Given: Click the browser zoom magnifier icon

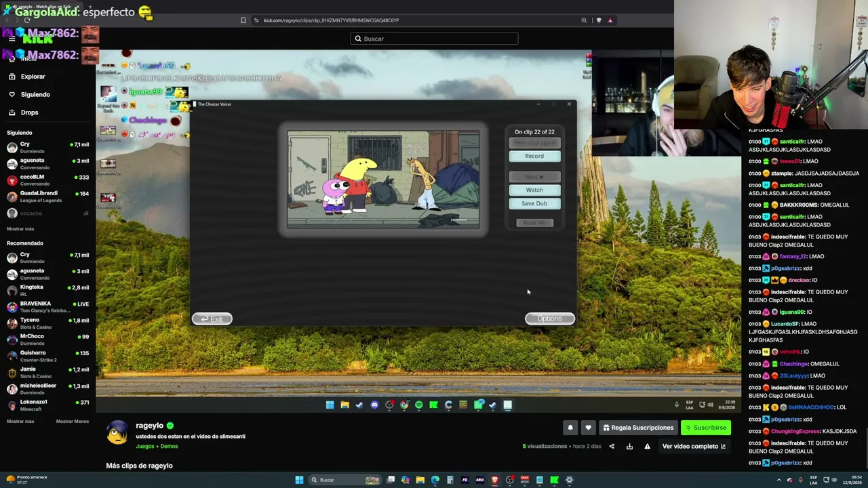Looking at the screenshot, I should click(x=584, y=20).
